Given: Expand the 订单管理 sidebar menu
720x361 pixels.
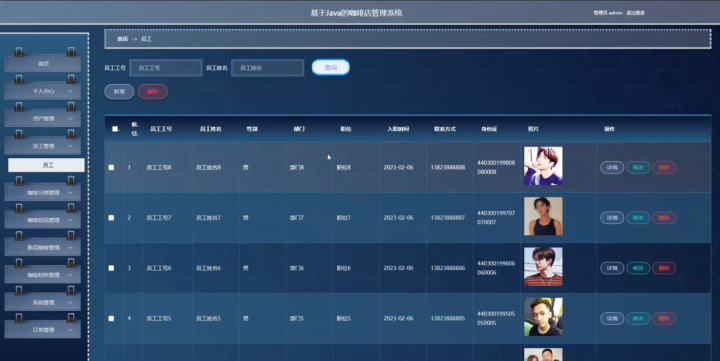Looking at the screenshot, I should [x=43, y=330].
